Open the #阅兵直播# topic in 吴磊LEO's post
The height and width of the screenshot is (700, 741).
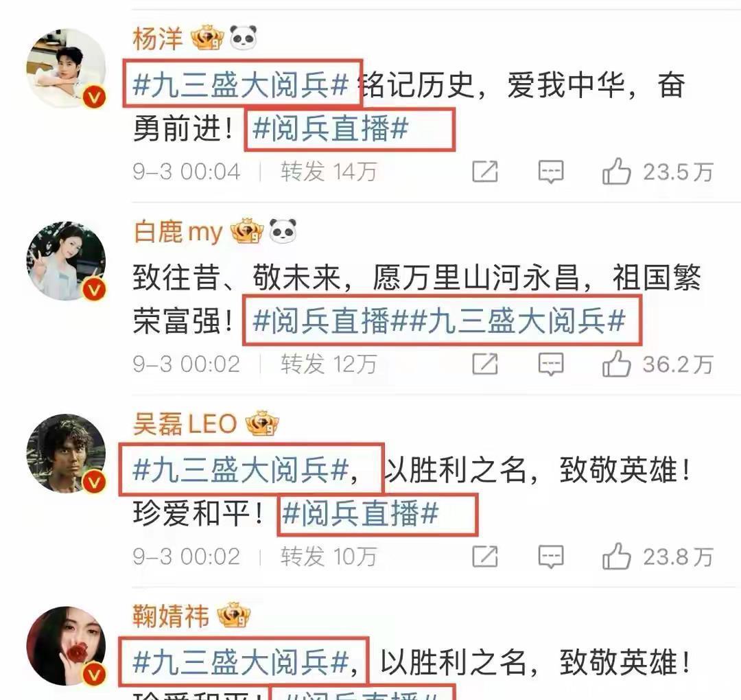click(x=360, y=514)
